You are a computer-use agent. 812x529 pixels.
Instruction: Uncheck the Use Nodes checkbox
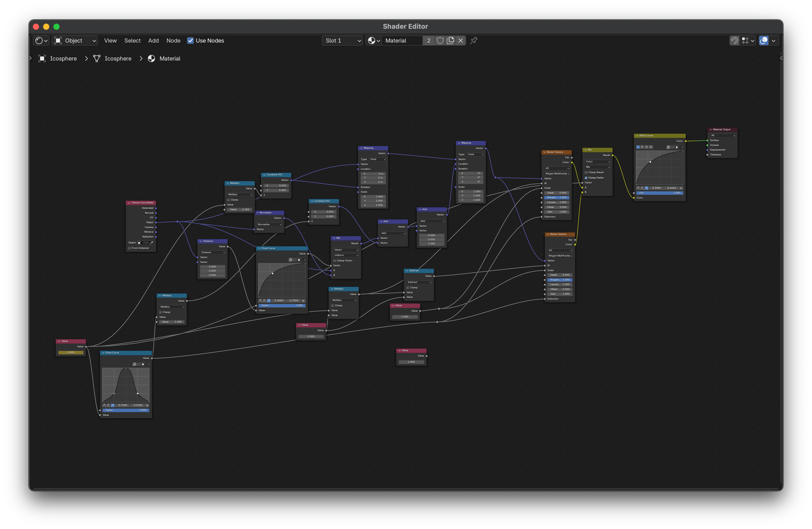(191, 41)
